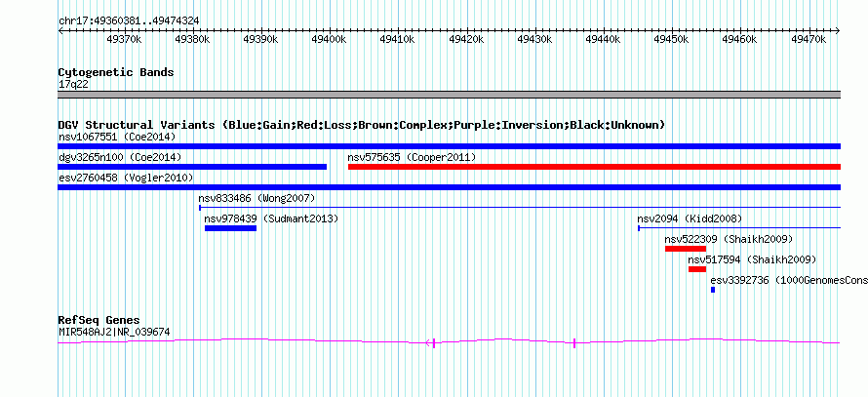This screenshot has height=397, width=868.
Task: Click the nsv1067551 (Coe2014) gain bar
Action: 449,146
